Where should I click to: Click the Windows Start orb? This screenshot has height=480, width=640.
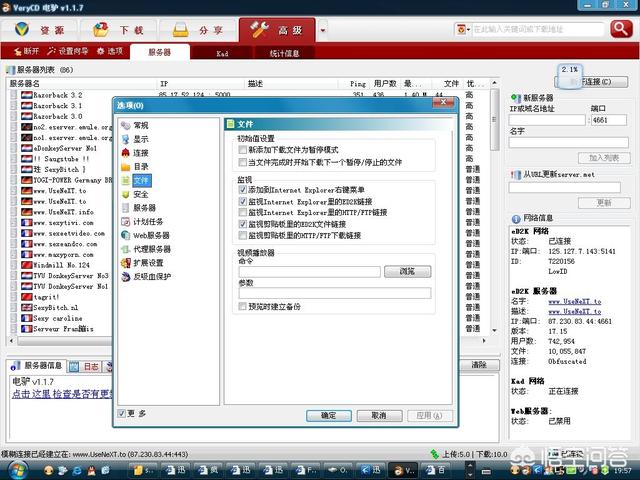coord(16,469)
